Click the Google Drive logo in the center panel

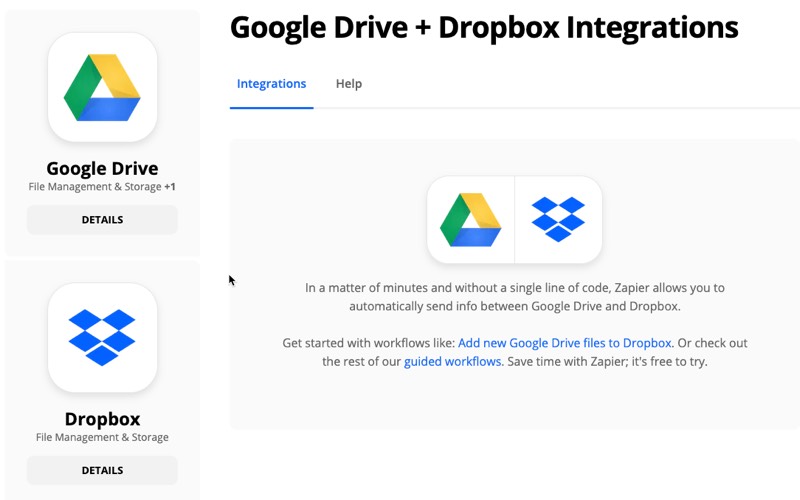pos(470,220)
